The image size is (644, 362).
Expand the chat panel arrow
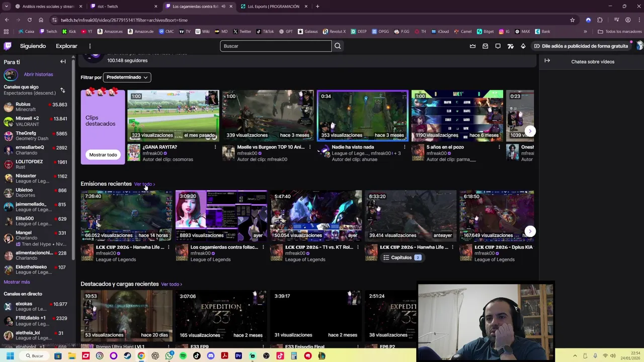(x=547, y=61)
